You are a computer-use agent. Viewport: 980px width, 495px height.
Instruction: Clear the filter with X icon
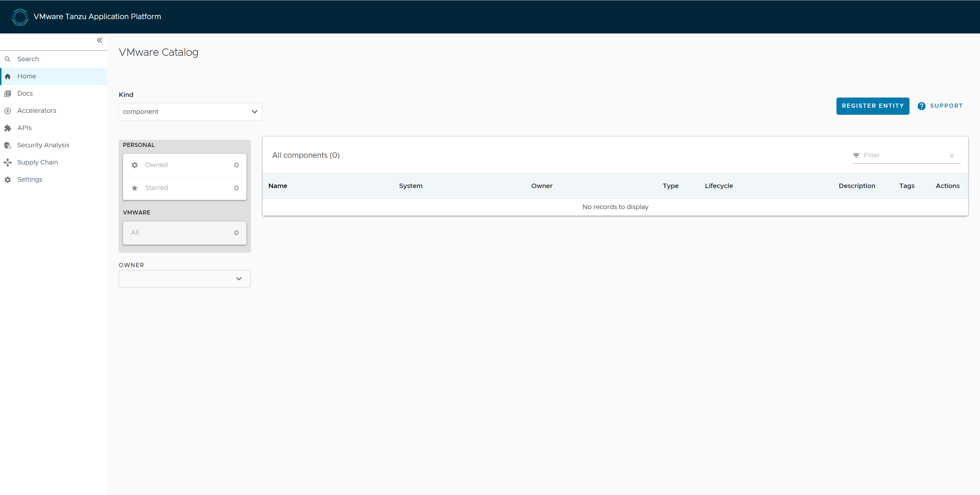(952, 156)
